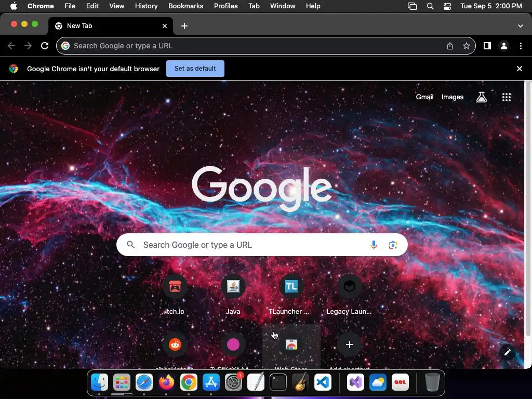The height and width of the screenshot is (399, 532).
Task: Open the side panel icon
Action: pyautogui.click(x=487, y=46)
